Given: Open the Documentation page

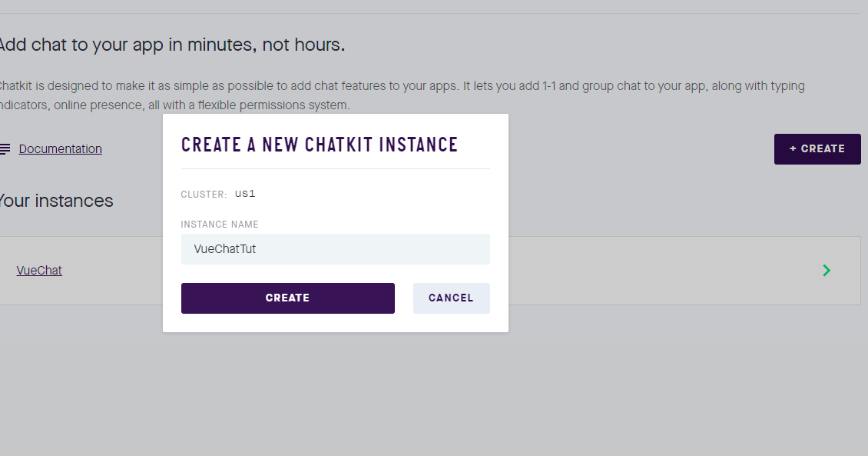Looking at the screenshot, I should [x=59, y=148].
